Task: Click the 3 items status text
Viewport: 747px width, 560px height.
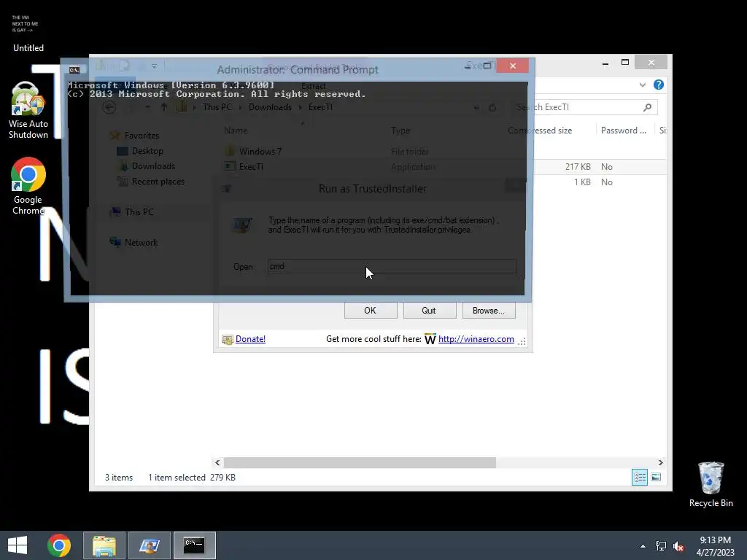Action: point(119,477)
